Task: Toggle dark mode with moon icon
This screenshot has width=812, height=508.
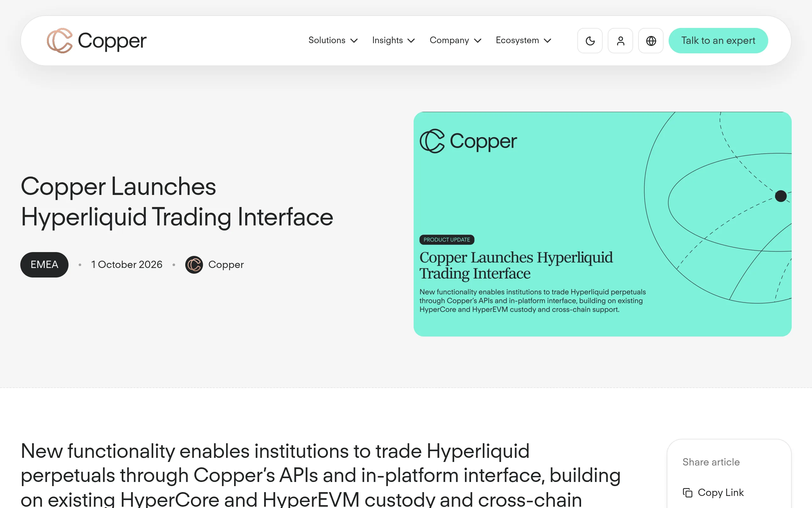Action: (590, 41)
